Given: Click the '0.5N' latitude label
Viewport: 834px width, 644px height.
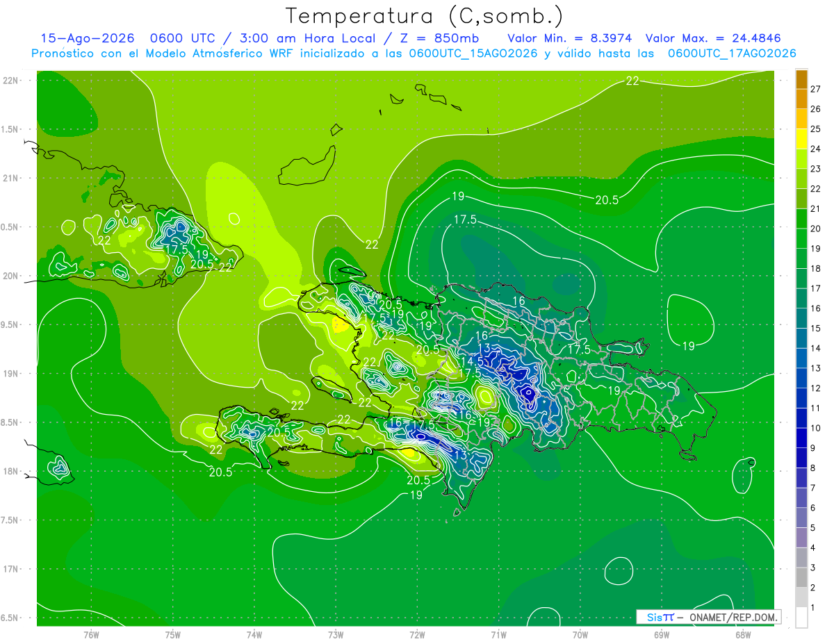Looking at the screenshot, I should (10, 227).
